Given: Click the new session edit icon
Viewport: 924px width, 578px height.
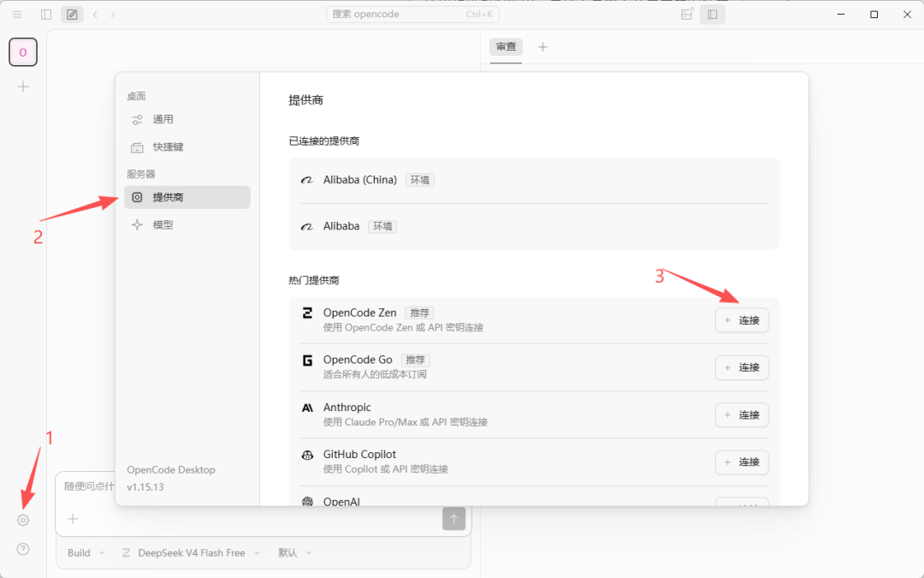Looking at the screenshot, I should 72,15.
